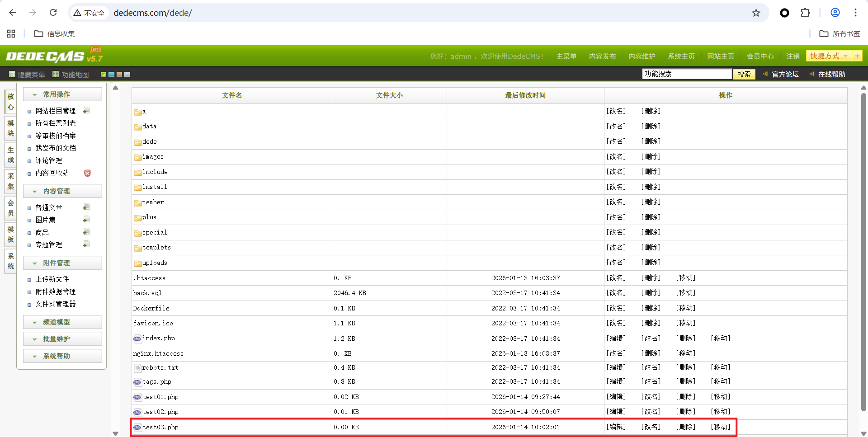Open the Chrome three-dot menu
The image size is (868, 437).
pyautogui.click(x=855, y=13)
